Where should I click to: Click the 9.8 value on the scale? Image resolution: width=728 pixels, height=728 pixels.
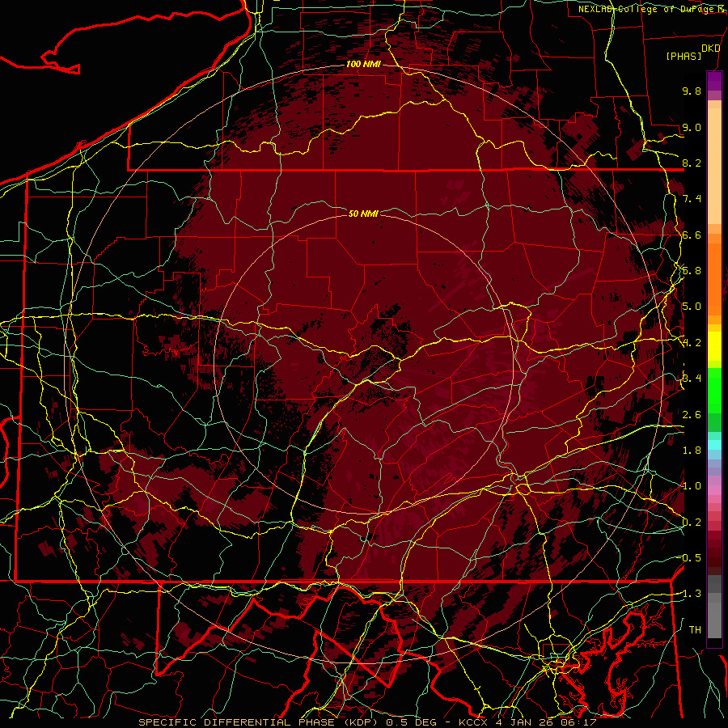click(x=692, y=91)
